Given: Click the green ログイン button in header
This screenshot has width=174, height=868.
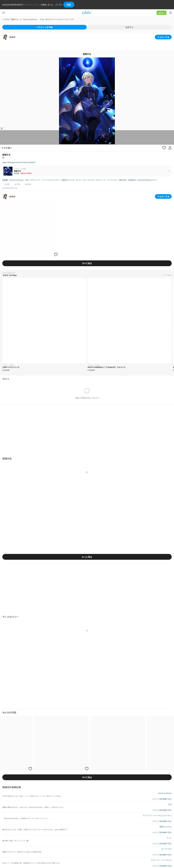Looking at the screenshot, I should [x=162, y=13].
